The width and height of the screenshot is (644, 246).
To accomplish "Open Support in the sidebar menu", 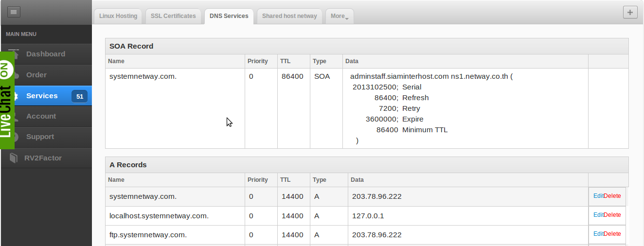I will (x=40, y=137).
